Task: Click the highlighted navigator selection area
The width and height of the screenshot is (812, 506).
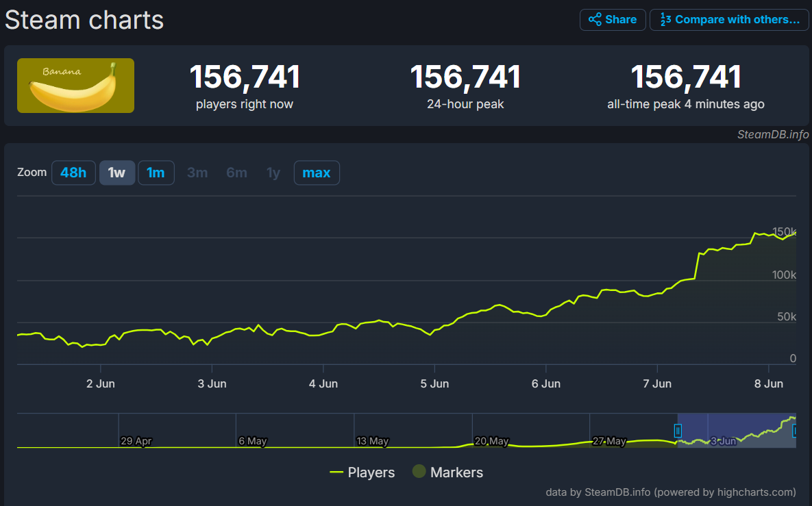Action: (x=737, y=431)
